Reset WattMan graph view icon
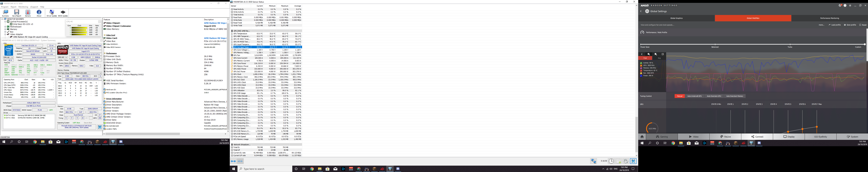Viewport: 868px width, 172px height. [x=663, y=54]
